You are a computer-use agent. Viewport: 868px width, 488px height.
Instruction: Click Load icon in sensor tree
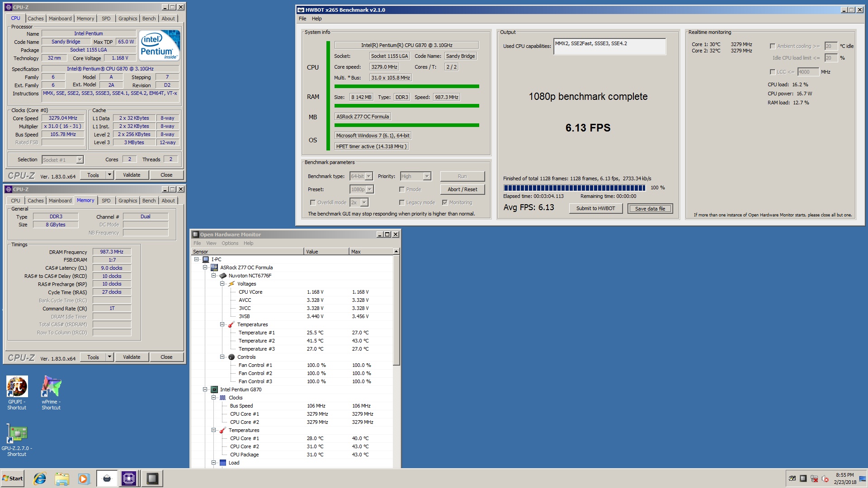223,463
